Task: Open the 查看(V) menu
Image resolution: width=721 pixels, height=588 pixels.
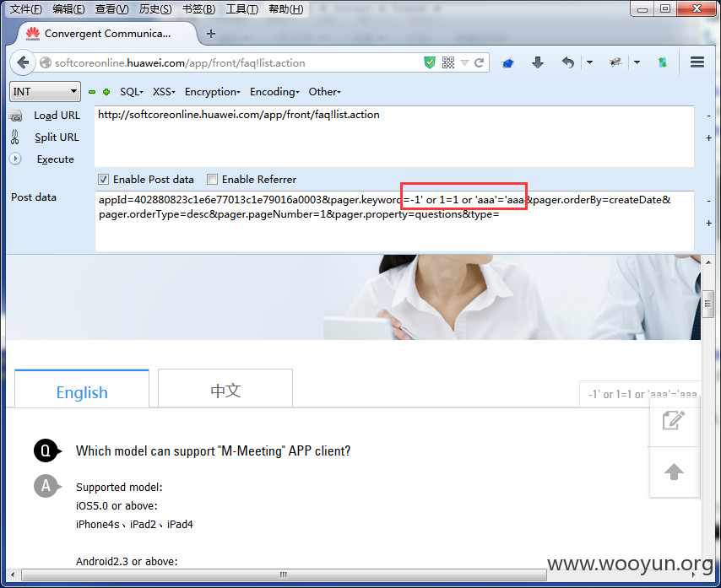Action: [x=111, y=9]
